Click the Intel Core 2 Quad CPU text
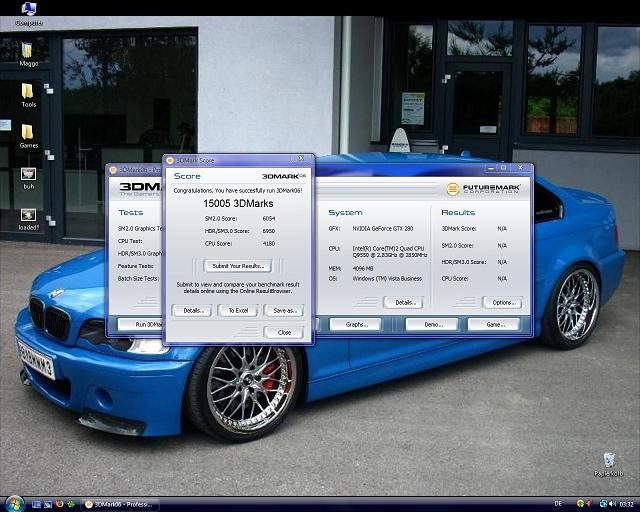 click(390, 252)
